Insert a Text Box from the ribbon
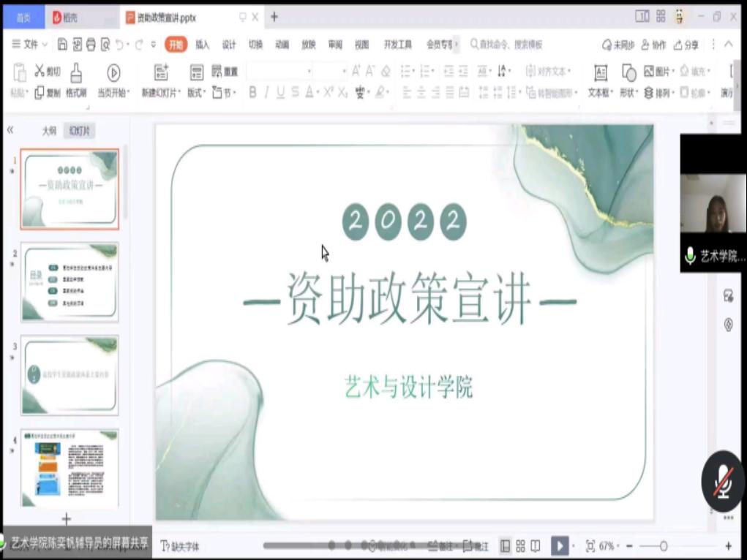This screenshot has width=747, height=560. click(x=600, y=73)
